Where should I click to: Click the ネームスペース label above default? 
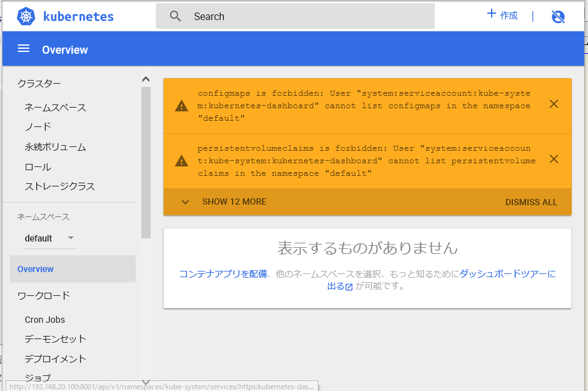click(x=44, y=217)
